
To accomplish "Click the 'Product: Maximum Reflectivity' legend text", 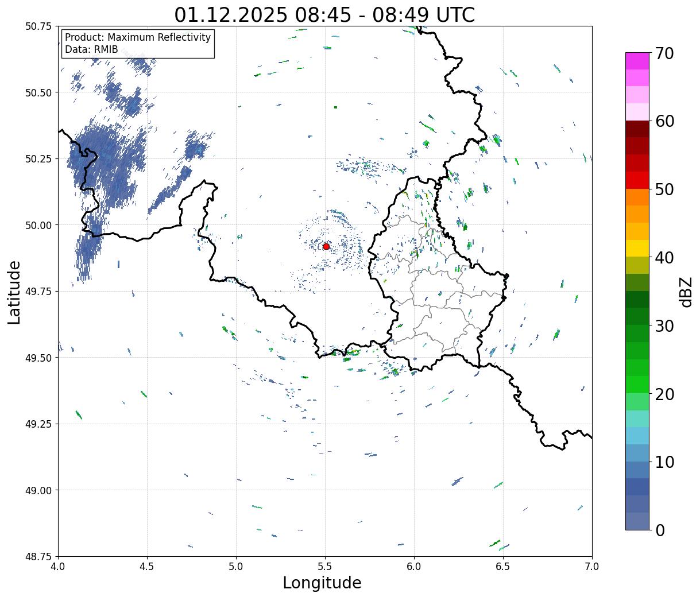I will (138, 37).
